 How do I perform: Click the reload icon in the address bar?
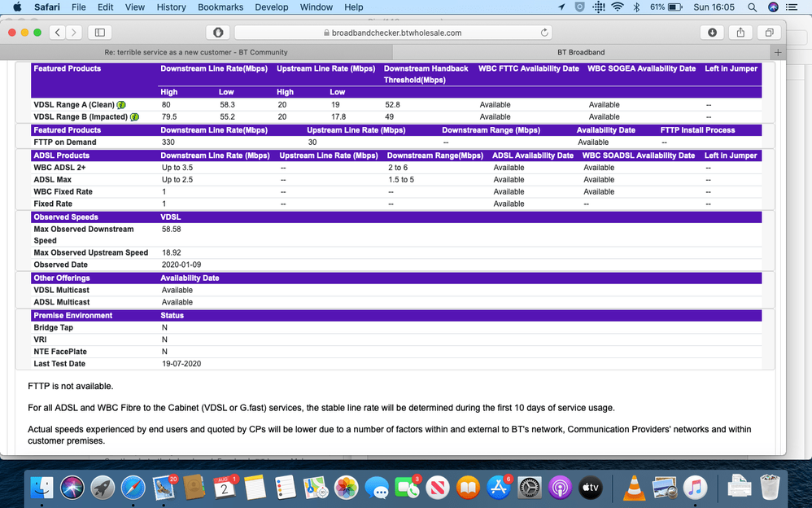[544, 32]
